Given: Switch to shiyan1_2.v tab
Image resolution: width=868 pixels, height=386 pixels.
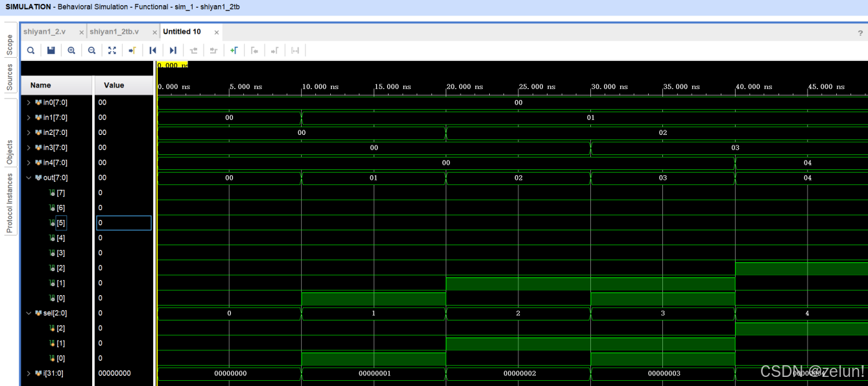Looking at the screenshot, I should point(44,32).
